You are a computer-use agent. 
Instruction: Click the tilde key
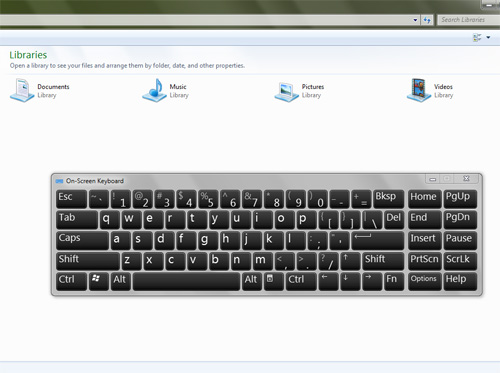coord(98,199)
